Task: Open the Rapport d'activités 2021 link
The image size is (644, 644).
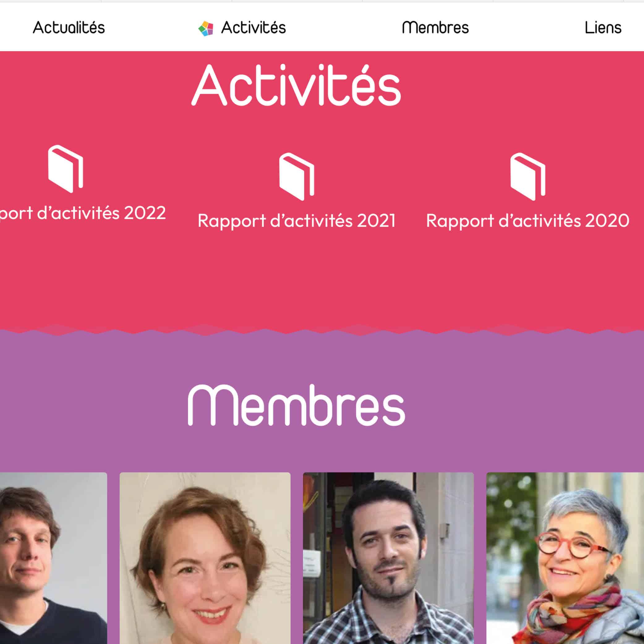Action: [x=296, y=221]
